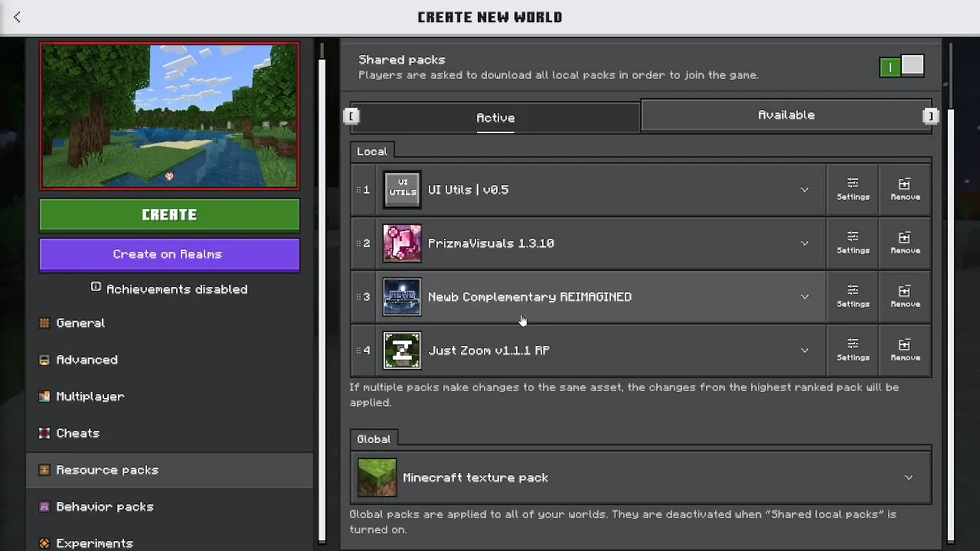980x551 pixels.
Task: Open the Multiplayer settings section
Action: pyautogui.click(x=169, y=396)
